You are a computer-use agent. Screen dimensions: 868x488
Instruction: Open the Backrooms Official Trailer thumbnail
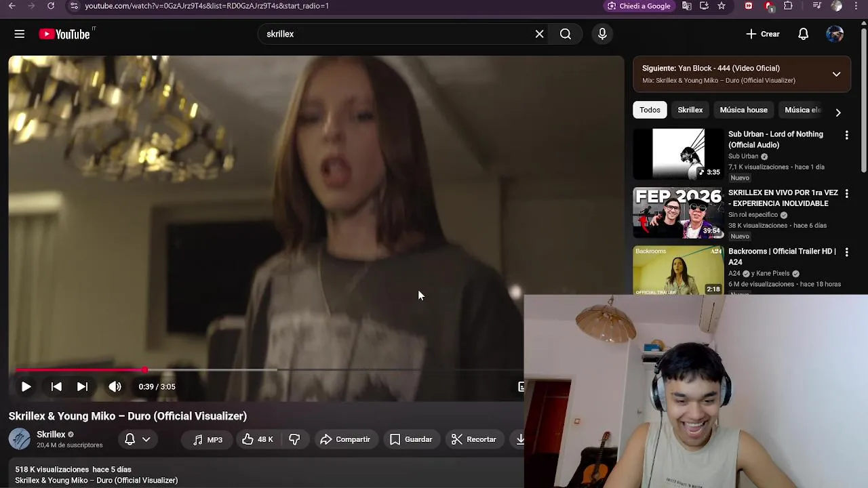[x=678, y=270]
